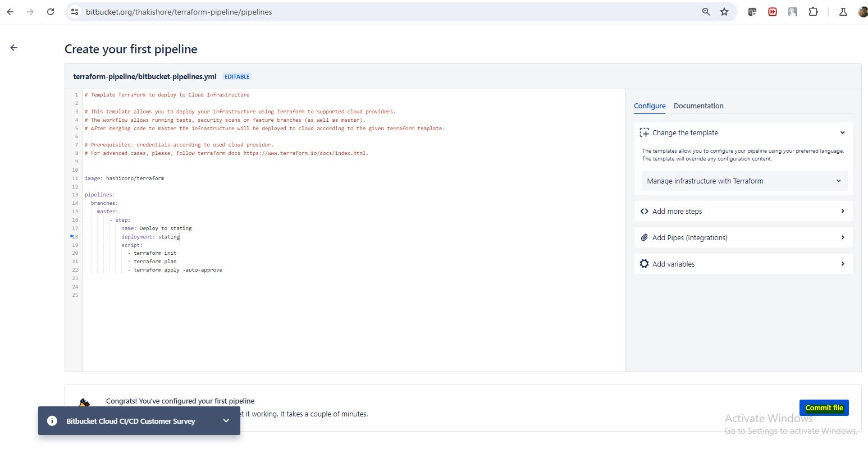Open the browser extensions puzzle icon

tap(813, 12)
